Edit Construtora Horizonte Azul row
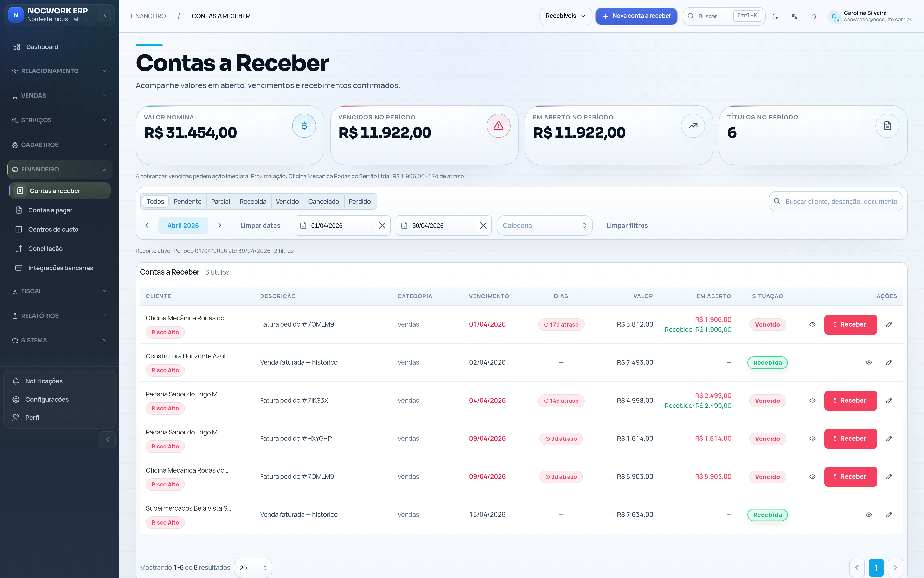Viewport: 924px width, 578px height. pyautogui.click(x=889, y=362)
